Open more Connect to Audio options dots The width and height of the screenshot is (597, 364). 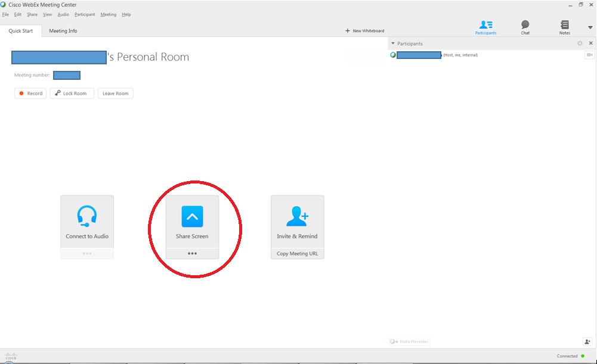(x=87, y=253)
